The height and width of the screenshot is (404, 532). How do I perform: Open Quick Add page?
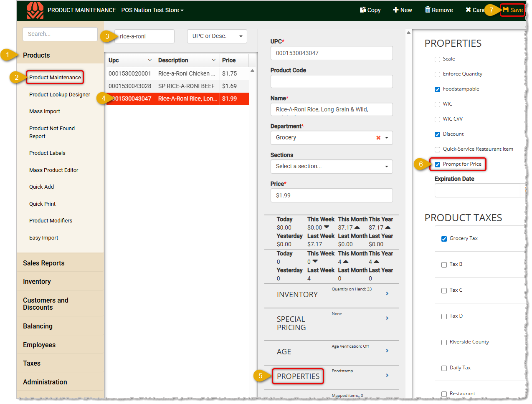pyautogui.click(x=41, y=187)
